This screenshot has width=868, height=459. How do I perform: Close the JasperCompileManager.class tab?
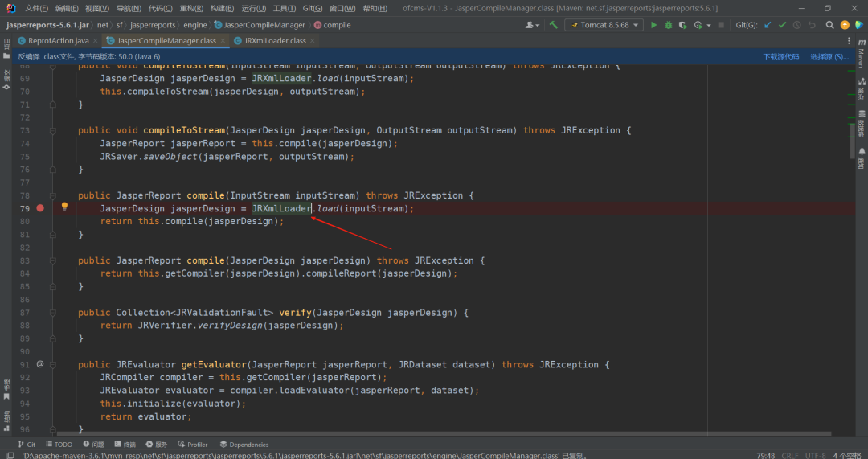(223, 41)
